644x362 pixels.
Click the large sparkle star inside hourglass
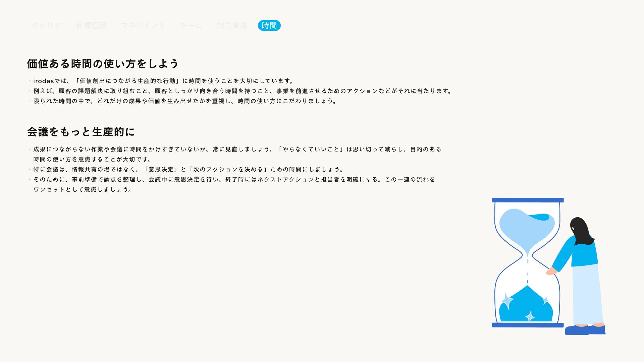point(506,300)
